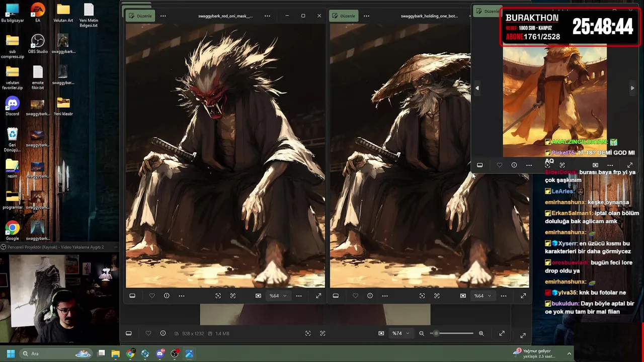Show actual size in holding one bot window
Screen dimensions: 644x362
click(x=437, y=296)
